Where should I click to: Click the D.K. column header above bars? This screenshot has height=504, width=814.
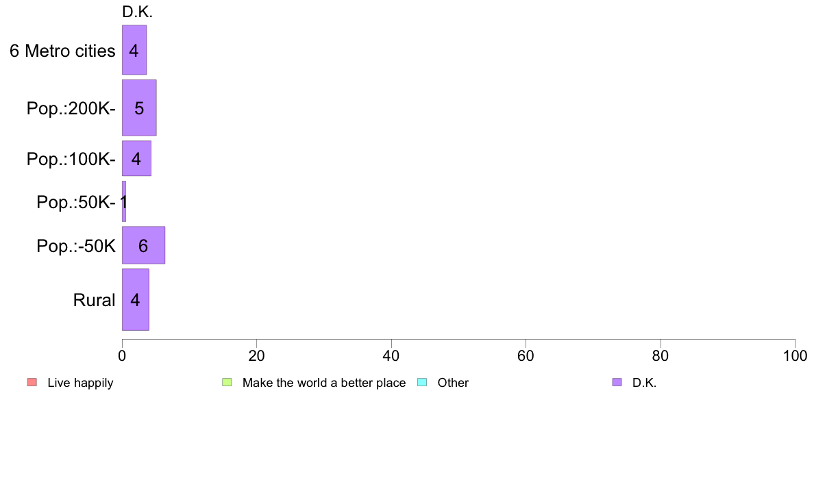pos(138,12)
